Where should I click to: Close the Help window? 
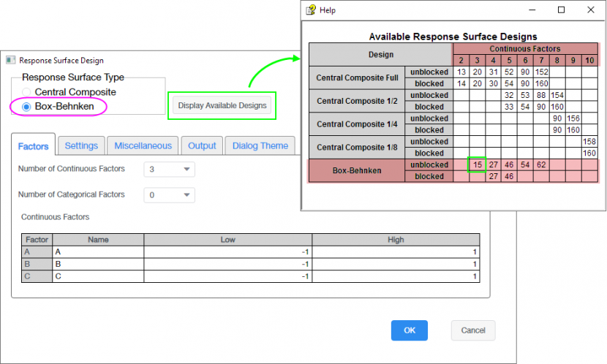[589, 10]
